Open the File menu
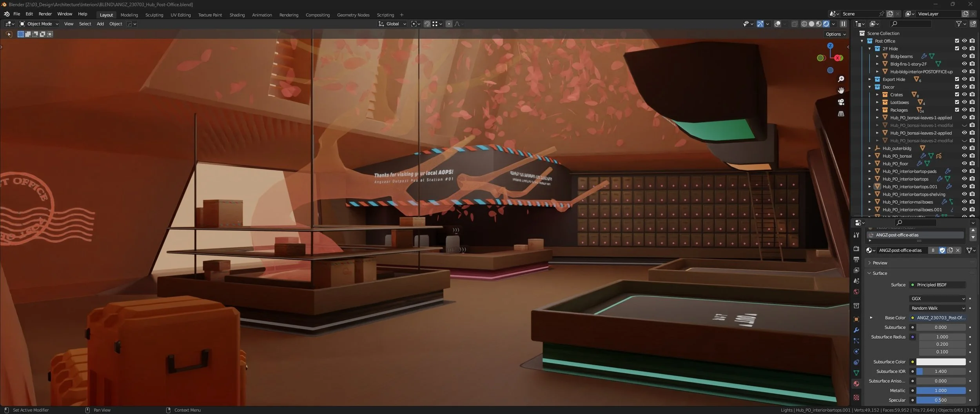 (x=16, y=14)
